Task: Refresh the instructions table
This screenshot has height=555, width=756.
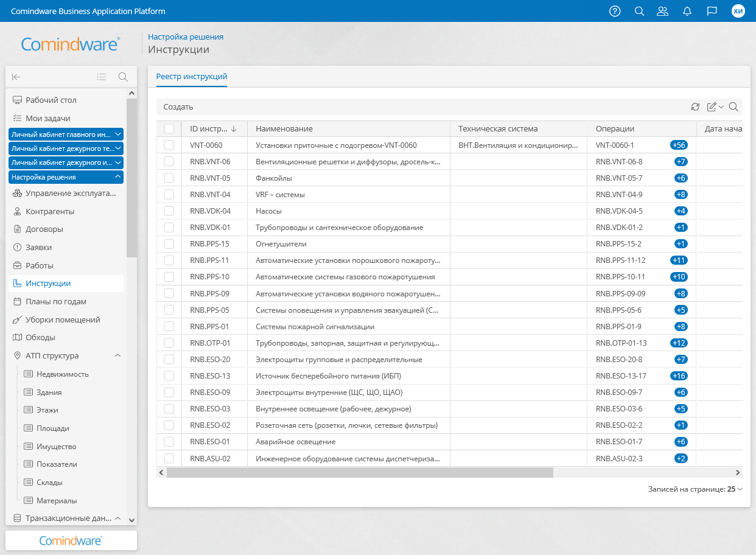Action: pyautogui.click(x=695, y=107)
